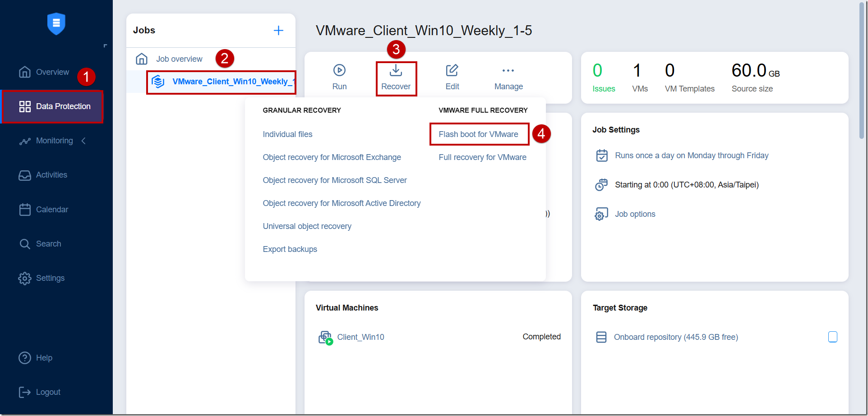The height and width of the screenshot is (416, 868).
Task: Open the Monitoring section
Action: pyautogui.click(x=54, y=141)
